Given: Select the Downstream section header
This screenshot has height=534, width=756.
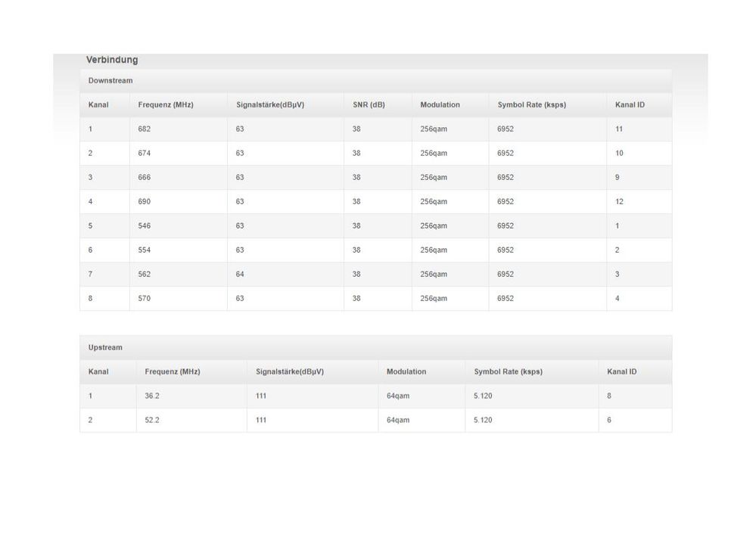Looking at the screenshot, I should point(375,80).
